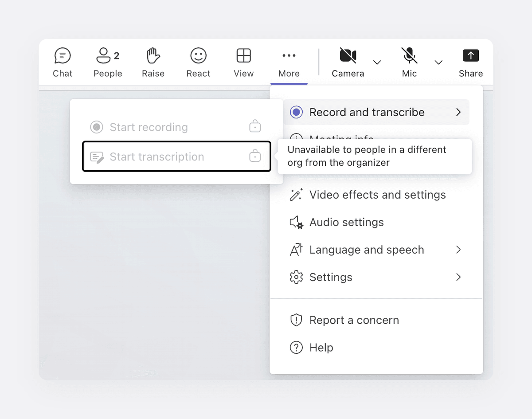The image size is (532, 419).
Task: Open the React emoji picker
Action: point(198,63)
